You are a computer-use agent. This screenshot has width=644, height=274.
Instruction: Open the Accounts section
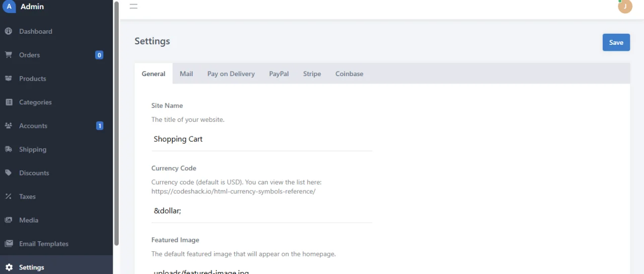(x=56, y=126)
